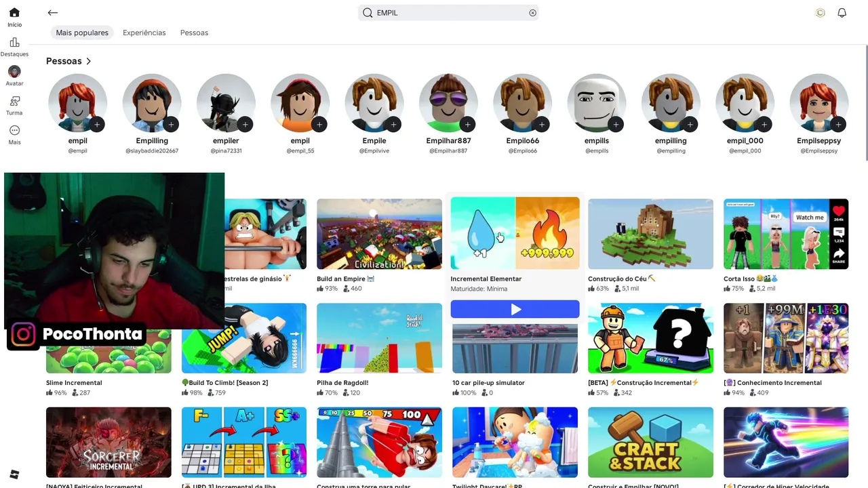Open the notifications bell icon

point(842,12)
